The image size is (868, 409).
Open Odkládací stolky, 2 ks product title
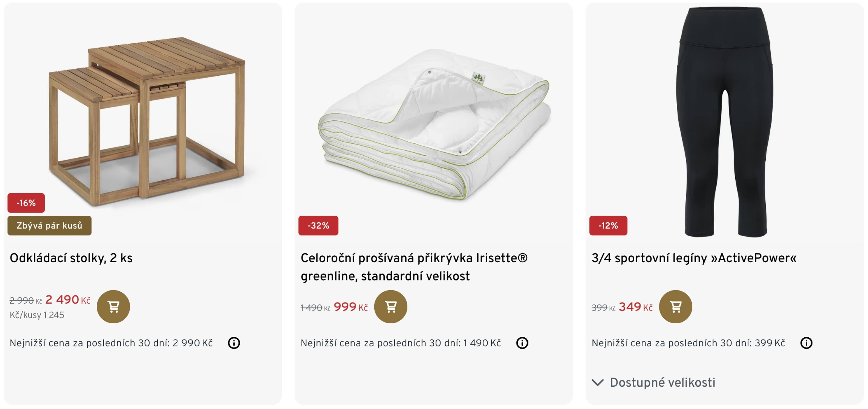click(71, 258)
